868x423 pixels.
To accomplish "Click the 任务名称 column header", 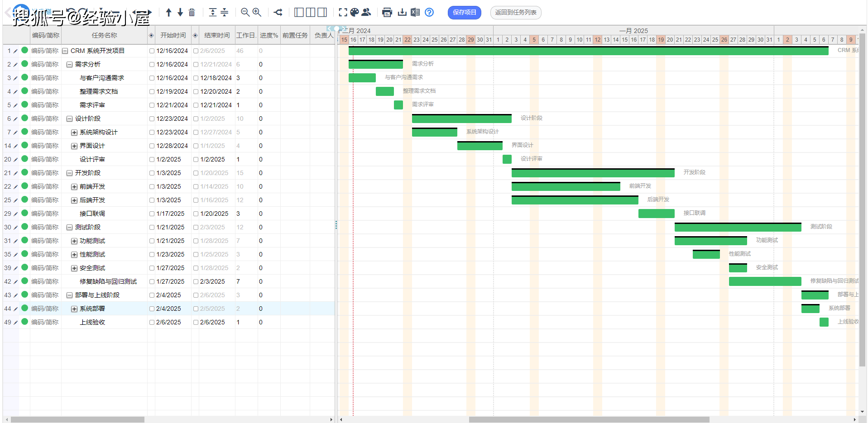I will (104, 35).
